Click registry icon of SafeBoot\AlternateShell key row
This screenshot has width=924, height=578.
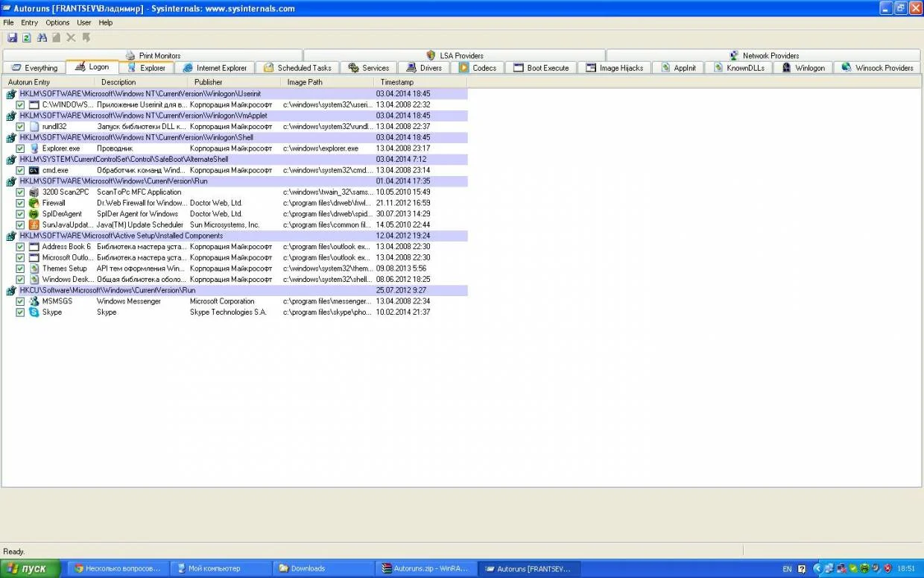11,160
